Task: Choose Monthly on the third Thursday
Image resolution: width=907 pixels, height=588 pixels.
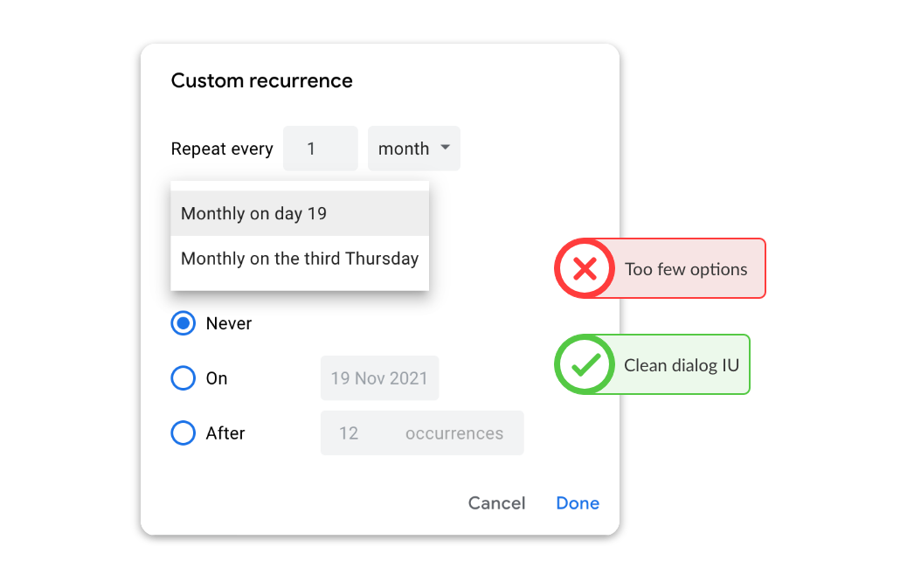Action: (x=300, y=259)
